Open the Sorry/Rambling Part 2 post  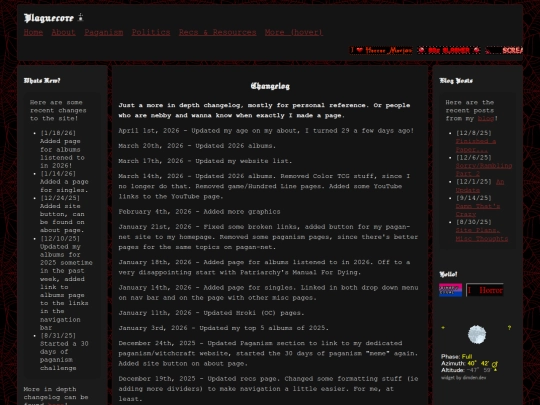click(484, 169)
